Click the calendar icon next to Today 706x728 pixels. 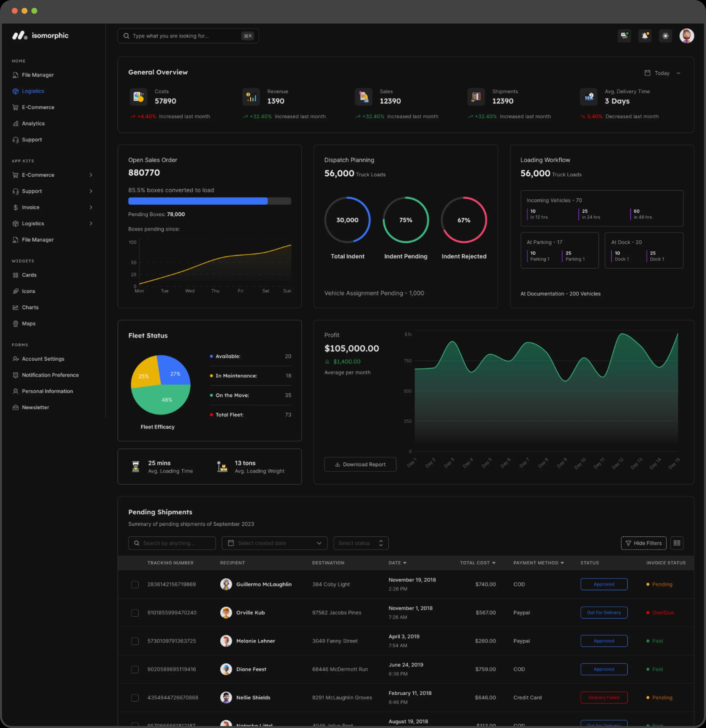click(x=647, y=73)
